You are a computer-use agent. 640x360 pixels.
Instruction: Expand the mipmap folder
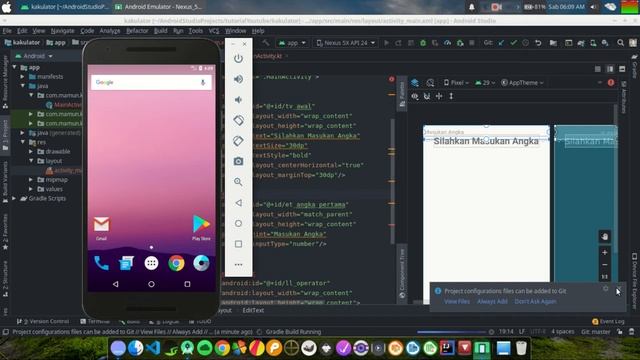coord(31,180)
